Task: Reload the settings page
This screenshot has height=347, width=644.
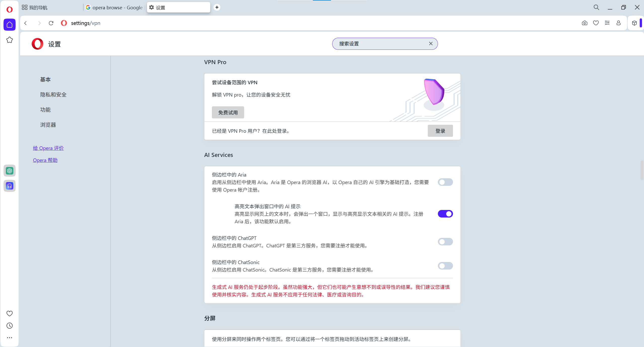Action: click(x=51, y=23)
